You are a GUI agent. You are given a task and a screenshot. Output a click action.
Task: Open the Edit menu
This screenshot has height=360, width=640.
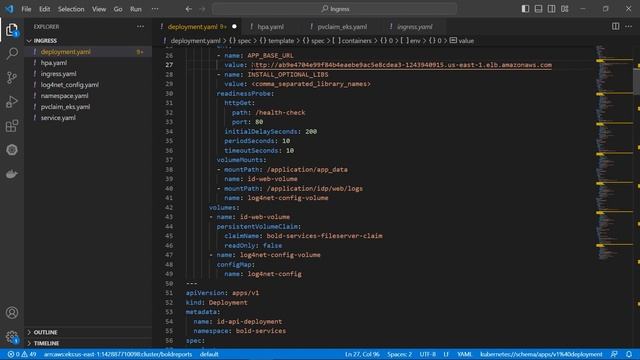pos(44,9)
